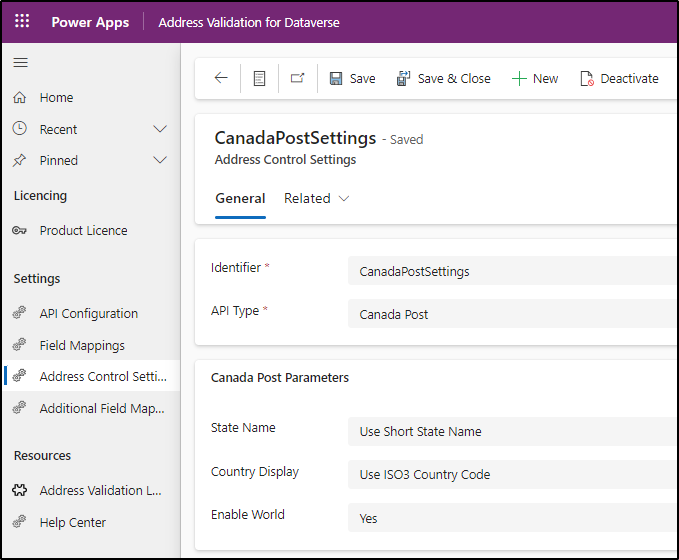Collapse the hamburger navigation menu
679x560 pixels.
(20, 63)
